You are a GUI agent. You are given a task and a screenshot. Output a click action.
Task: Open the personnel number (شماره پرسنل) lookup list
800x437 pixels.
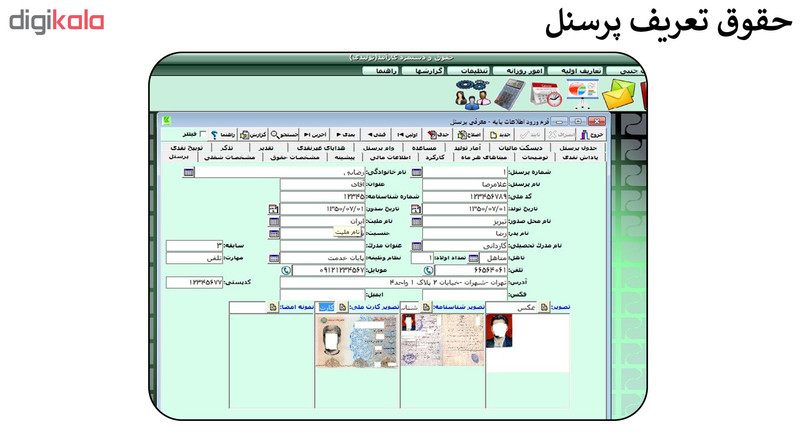[x=417, y=172]
